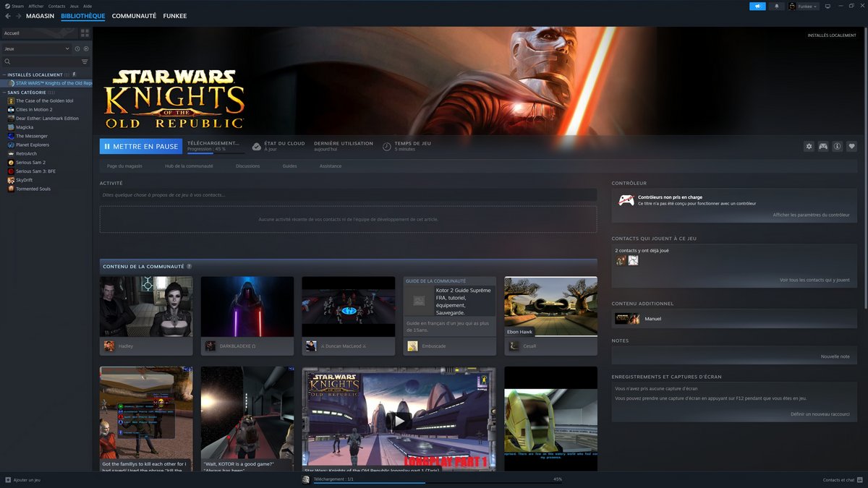Show game info circle icon

click(837, 146)
